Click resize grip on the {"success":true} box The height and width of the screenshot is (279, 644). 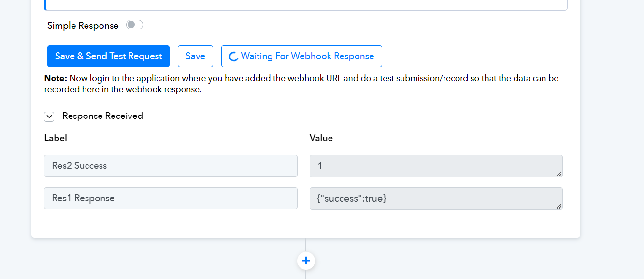(x=558, y=206)
